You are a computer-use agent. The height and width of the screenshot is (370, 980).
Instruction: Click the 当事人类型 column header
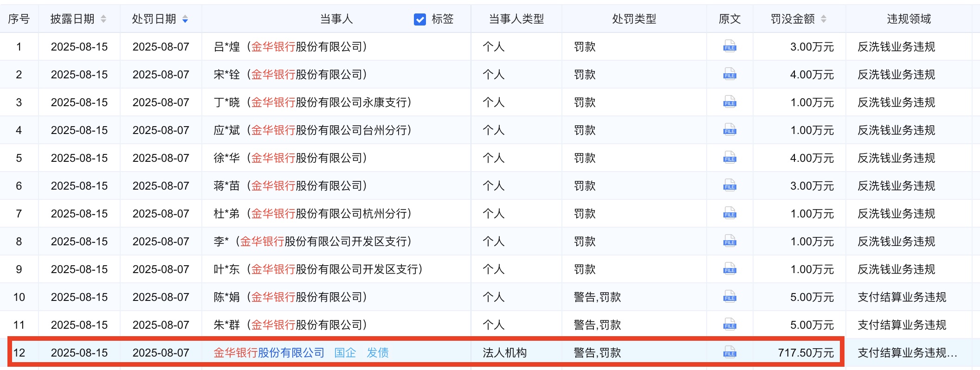coord(516,19)
